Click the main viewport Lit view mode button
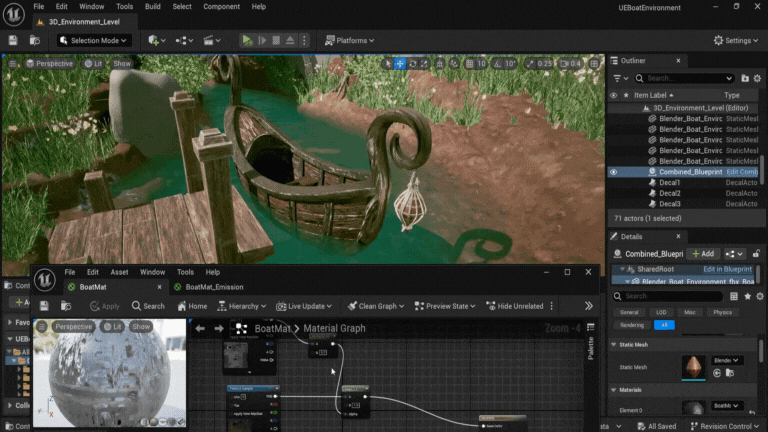The width and height of the screenshot is (768, 432). tap(93, 64)
